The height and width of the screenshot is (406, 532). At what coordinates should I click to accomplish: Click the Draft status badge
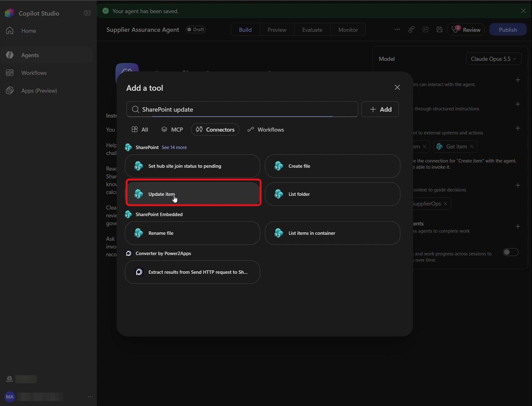[x=196, y=29]
